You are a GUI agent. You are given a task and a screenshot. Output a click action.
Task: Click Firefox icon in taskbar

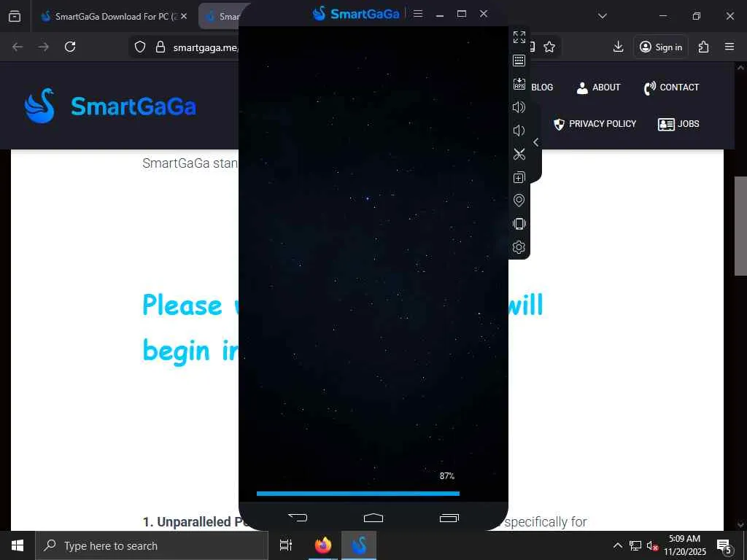click(x=322, y=545)
